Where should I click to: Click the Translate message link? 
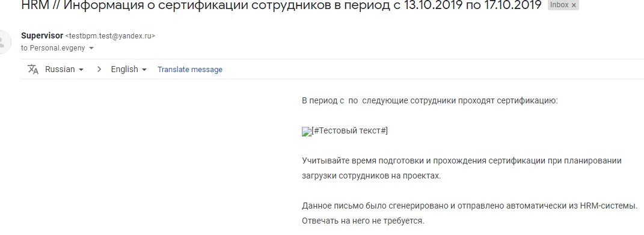[x=190, y=70]
